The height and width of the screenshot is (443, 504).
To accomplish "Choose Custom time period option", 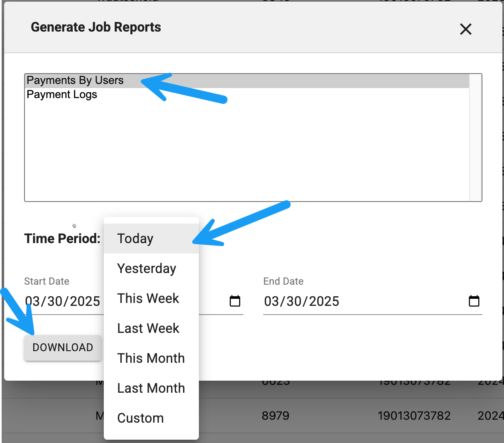I will (x=140, y=418).
